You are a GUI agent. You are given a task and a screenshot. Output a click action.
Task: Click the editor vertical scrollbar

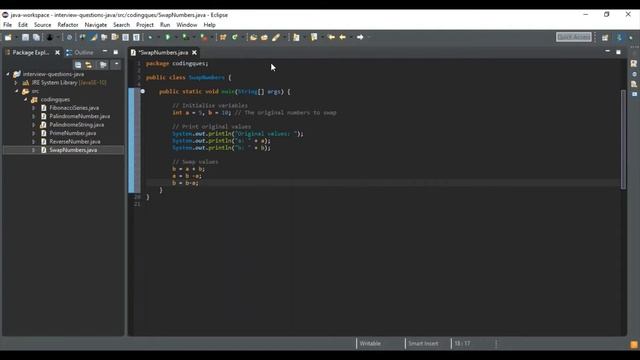[623, 140]
